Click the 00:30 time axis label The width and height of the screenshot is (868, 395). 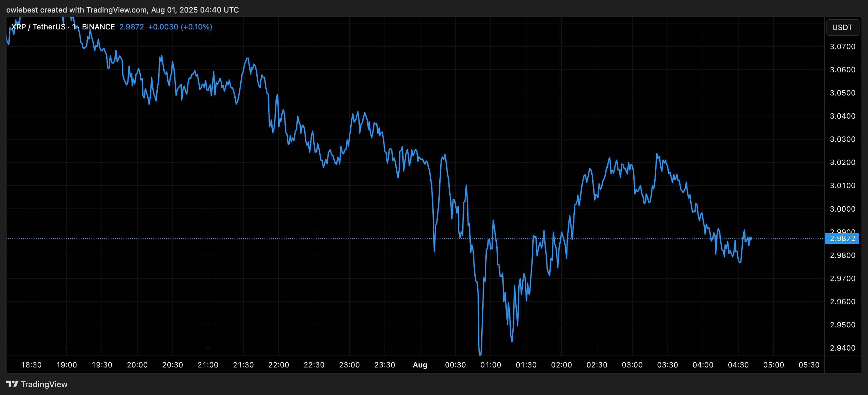[456, 365]
